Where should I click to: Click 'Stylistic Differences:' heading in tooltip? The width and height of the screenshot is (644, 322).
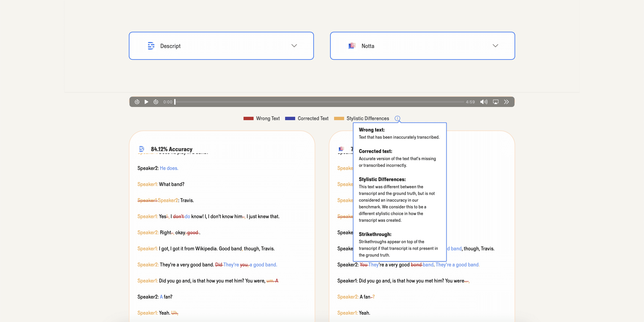click(382, 180)
